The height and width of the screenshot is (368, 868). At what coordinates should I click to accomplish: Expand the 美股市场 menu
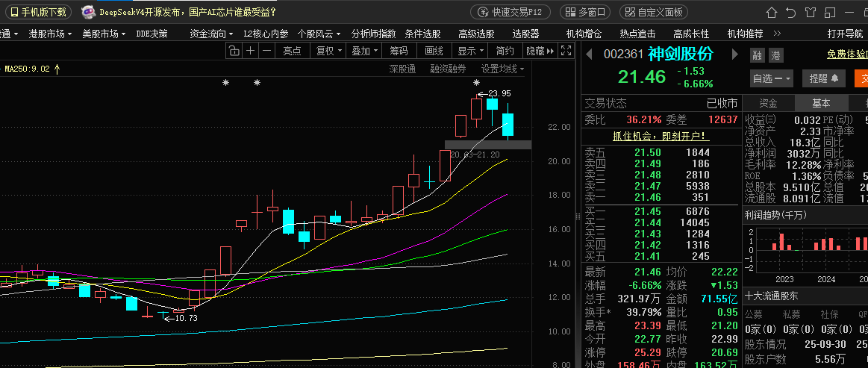pos(104,34)
